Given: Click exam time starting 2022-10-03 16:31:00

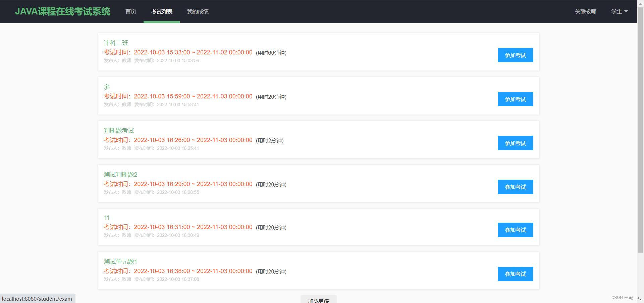Looking at the screenshot, I should click(193, 227).
